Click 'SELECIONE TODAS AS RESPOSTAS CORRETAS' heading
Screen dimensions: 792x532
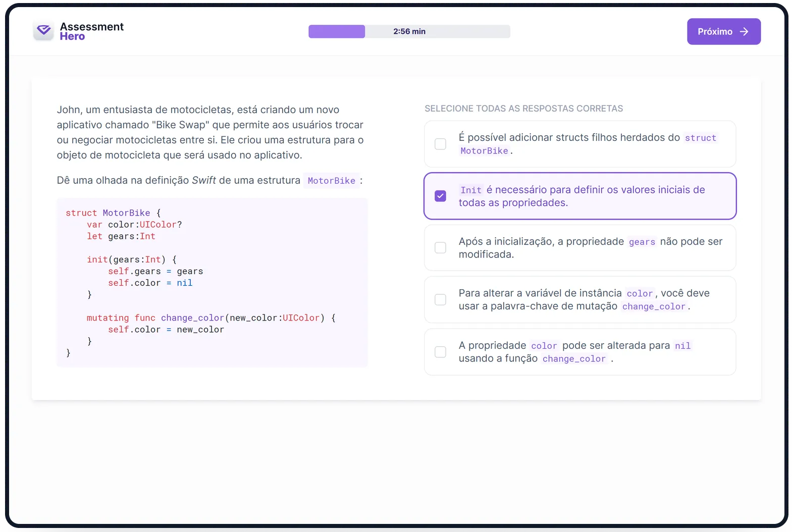(523, 109)
